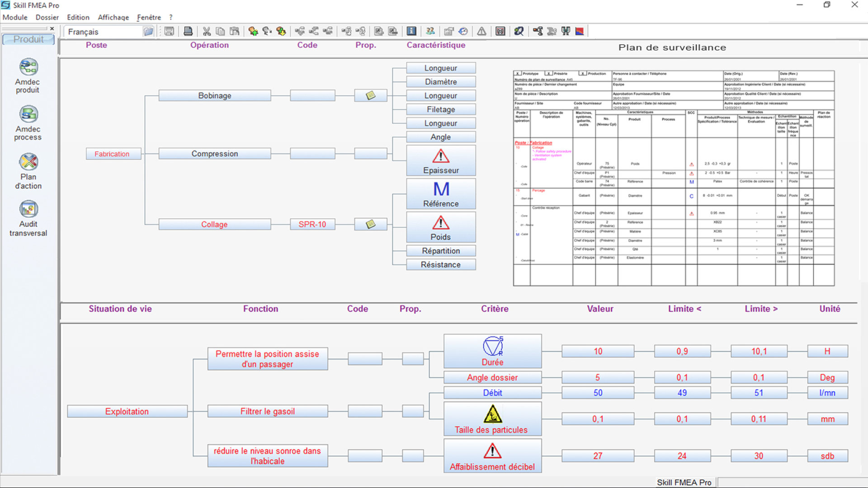Click the red and blue chart icon
868x488 pixels.
pos(580,31)
